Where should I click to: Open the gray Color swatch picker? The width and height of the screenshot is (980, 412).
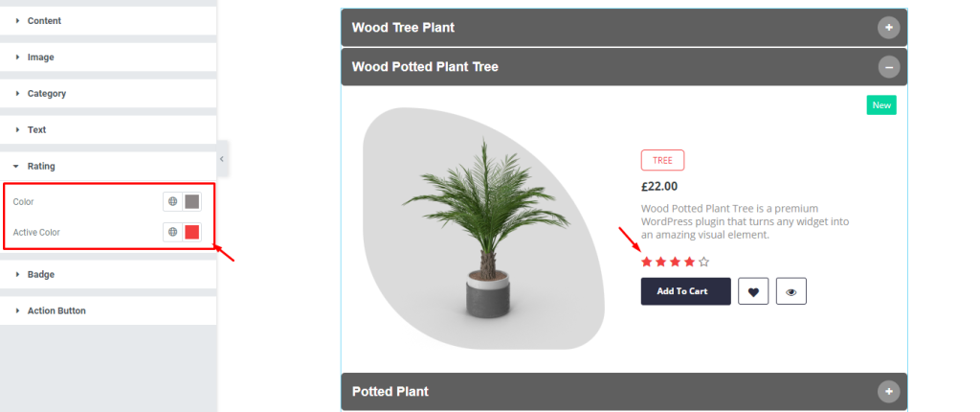[x=191, y=201]
